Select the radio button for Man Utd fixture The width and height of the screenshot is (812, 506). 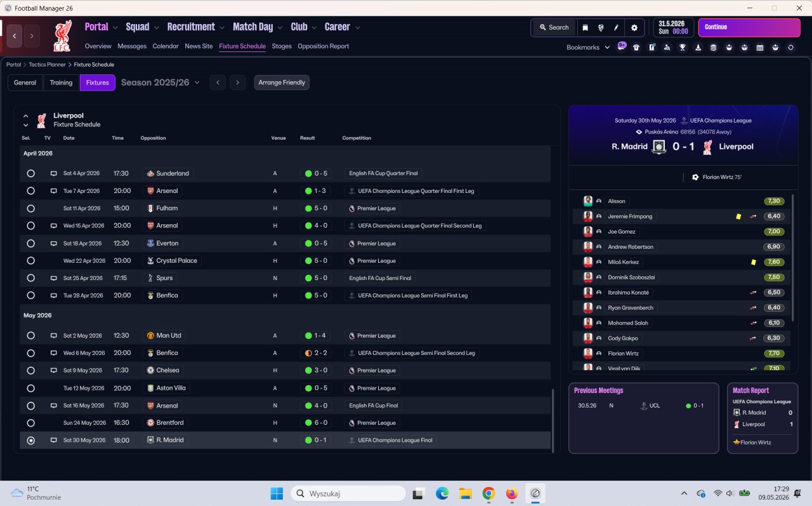coord(31,335)
